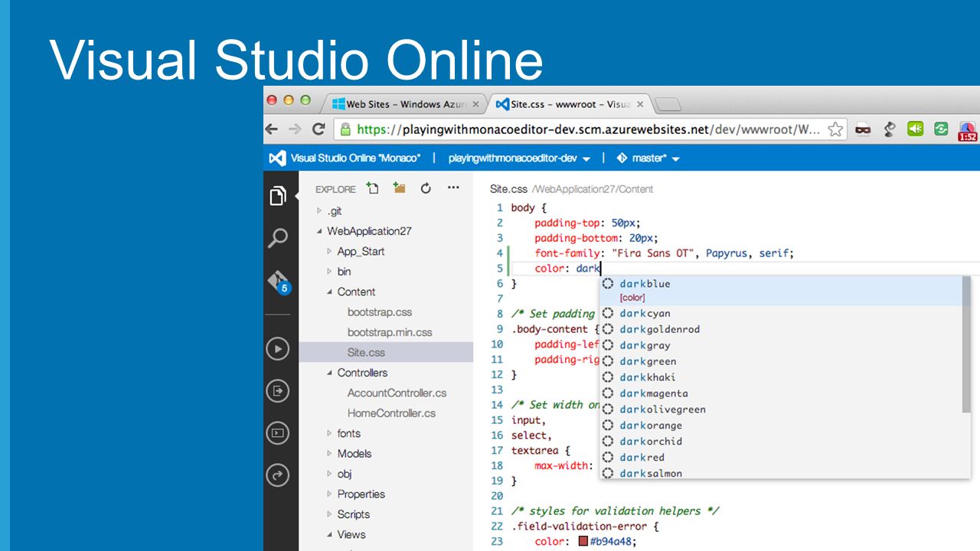The image size is (980, 551).
Task: Reload the browser page
Action: tap(318, 129)
